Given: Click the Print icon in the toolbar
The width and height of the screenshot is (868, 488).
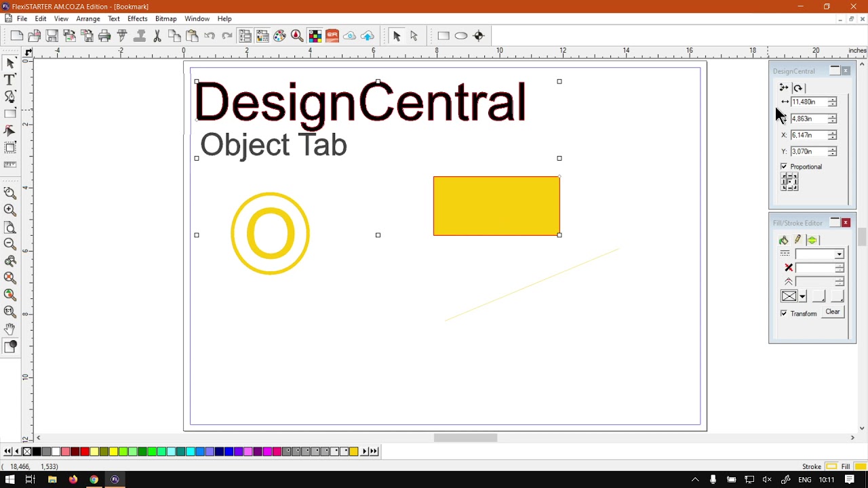Looking at the screenshot, I should (x=104, y=36).
